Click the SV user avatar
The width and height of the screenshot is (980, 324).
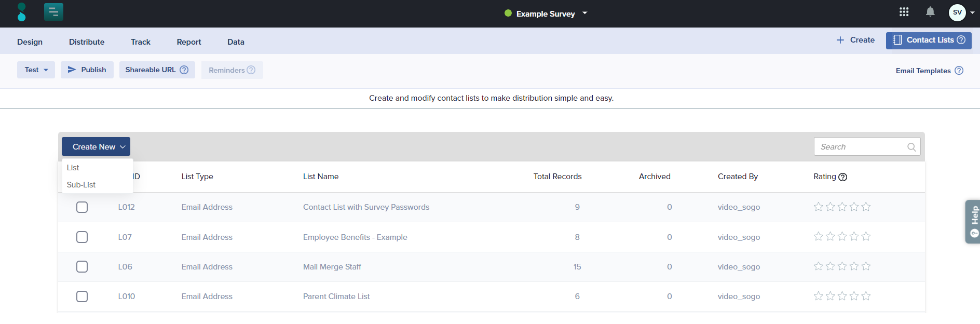pos(957,12)
